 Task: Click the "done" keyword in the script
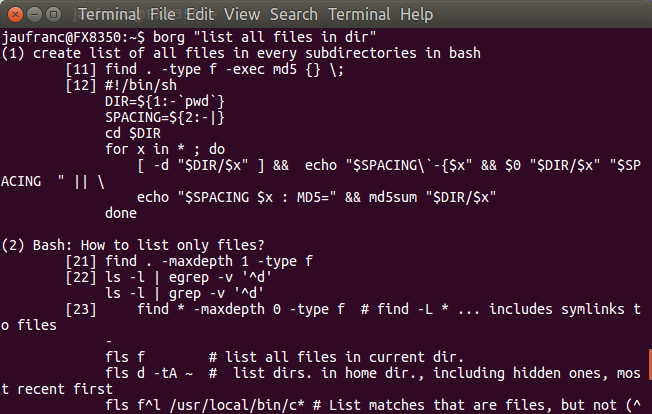pos(121,213)
